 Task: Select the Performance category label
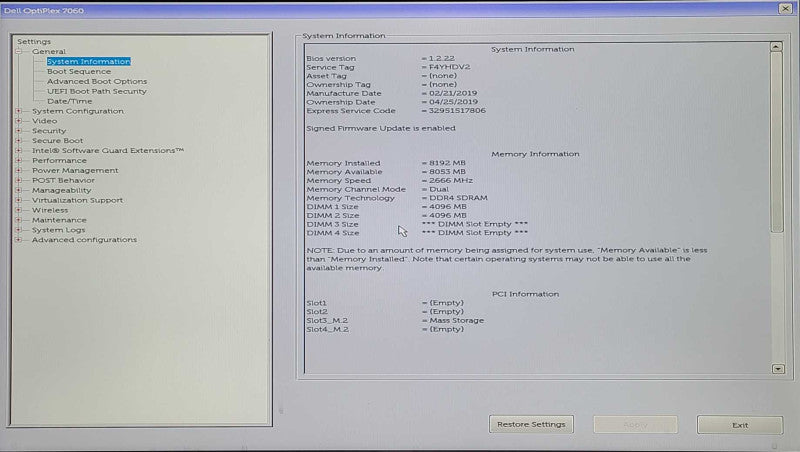[x=59, y=160]
